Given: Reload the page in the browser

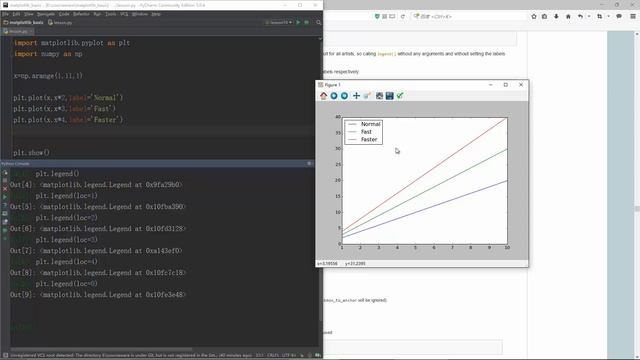Looking at the screenshot, I should [x=403, y=16].
